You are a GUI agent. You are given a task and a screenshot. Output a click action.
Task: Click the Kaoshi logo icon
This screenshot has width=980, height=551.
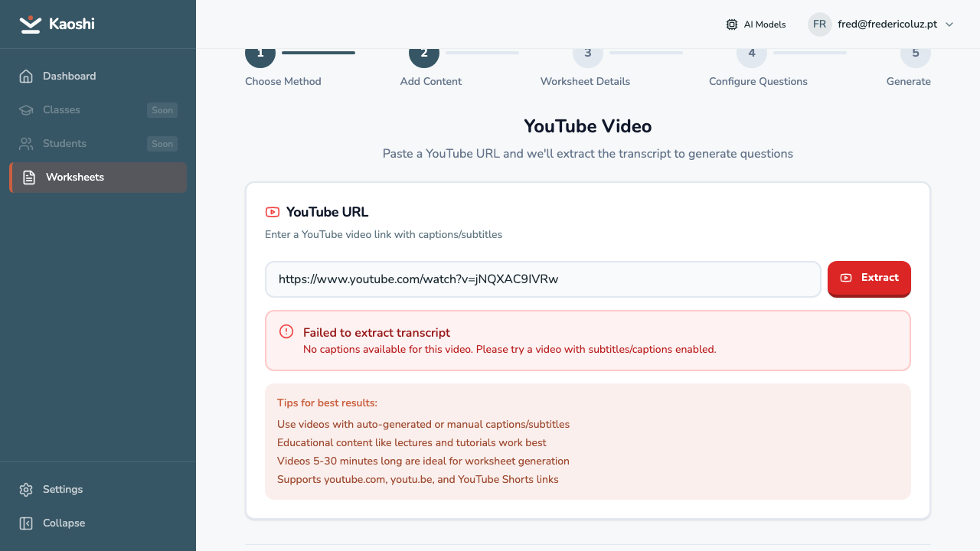point(31,24)
